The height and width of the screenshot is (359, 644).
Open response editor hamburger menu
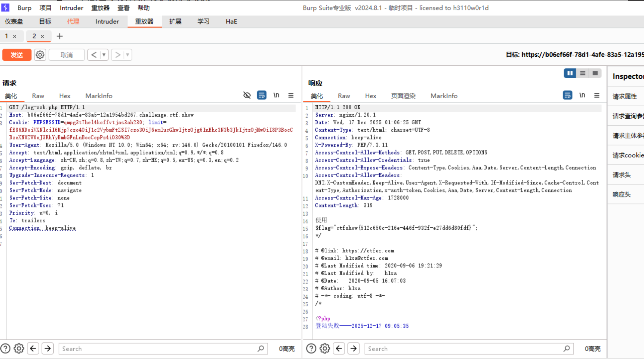coord(597,95)
